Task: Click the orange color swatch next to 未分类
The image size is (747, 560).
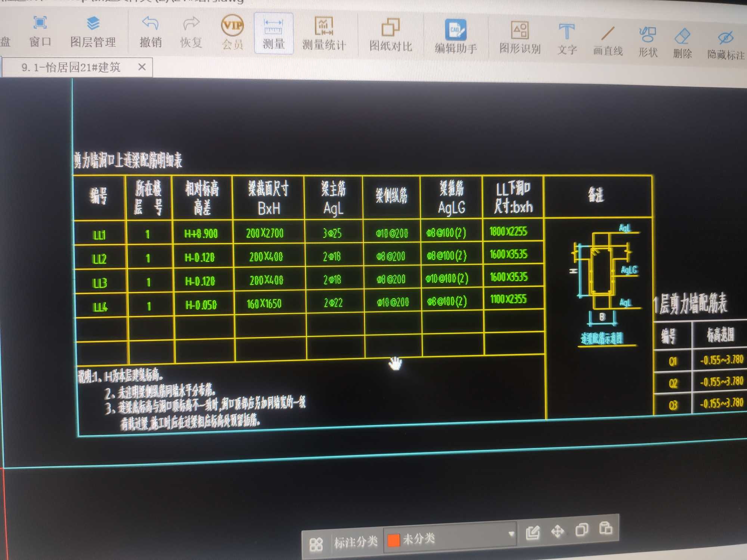Action: [x=404, y=542]
